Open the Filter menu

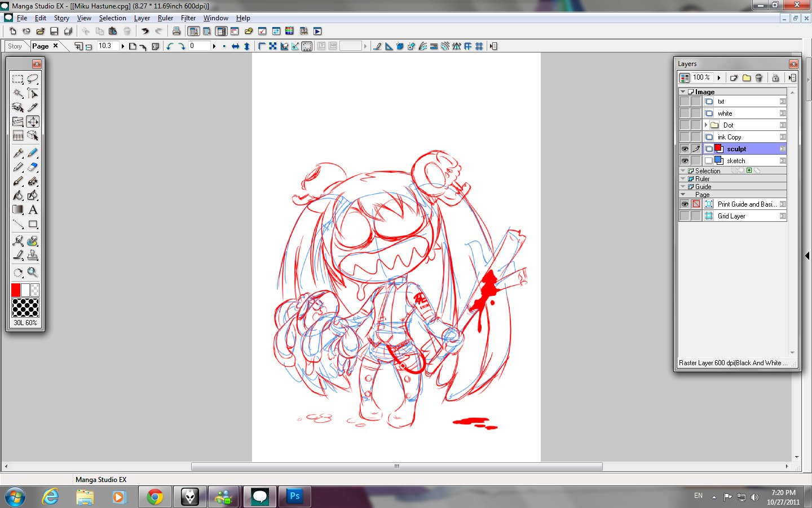pos(188,18)
